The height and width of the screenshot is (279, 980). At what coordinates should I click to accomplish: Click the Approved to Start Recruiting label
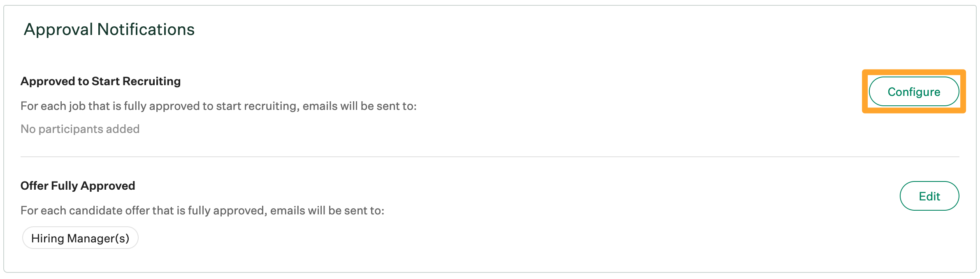[100, 81]
